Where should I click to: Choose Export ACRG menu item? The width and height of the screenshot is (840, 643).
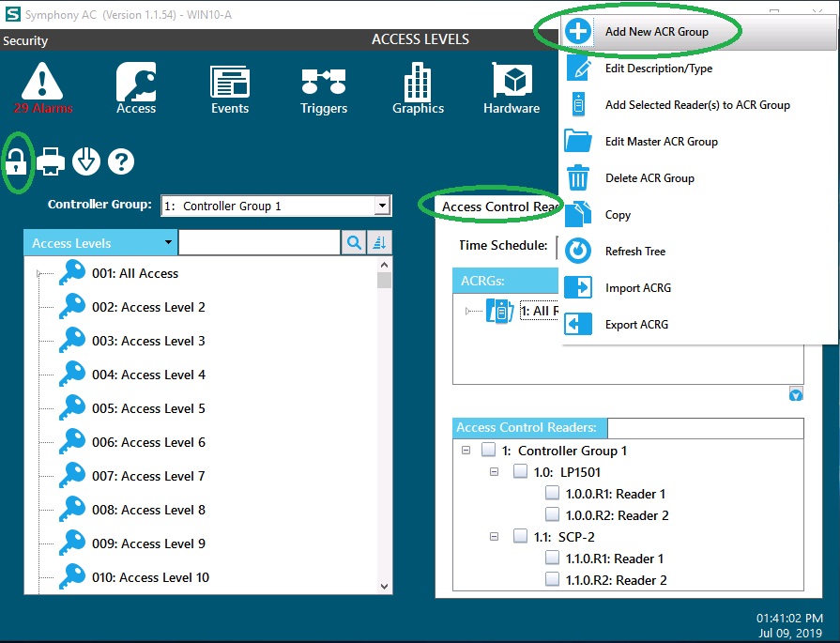[x=698, y=324]
